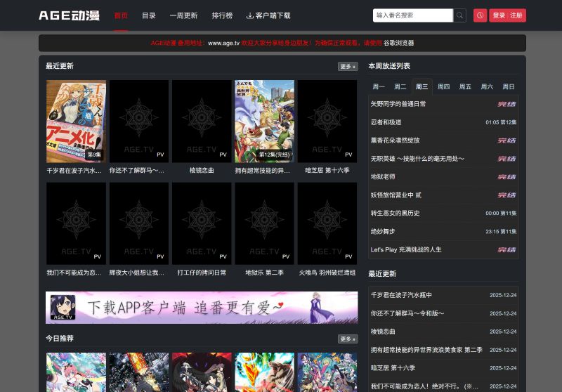The image size is (562, 392).
Task: Open the 一周更新 nav item
Action: pyautogui.click(x=183, y=15)
